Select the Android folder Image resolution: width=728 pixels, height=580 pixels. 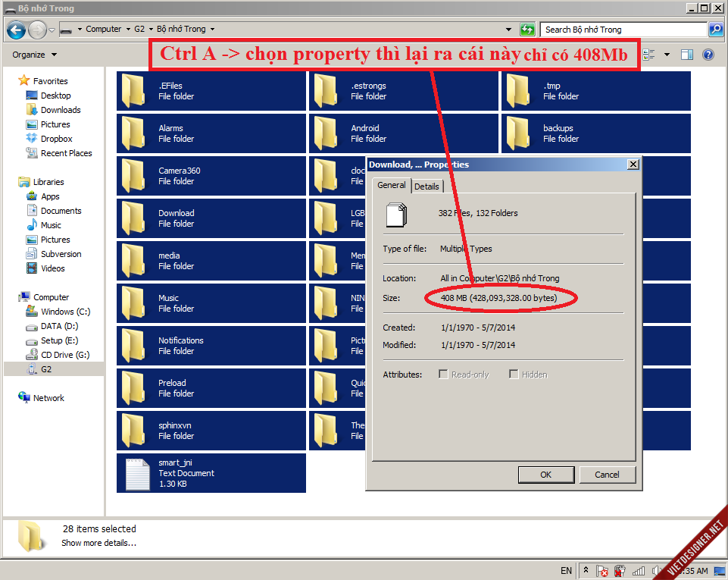tap(403, 133)
